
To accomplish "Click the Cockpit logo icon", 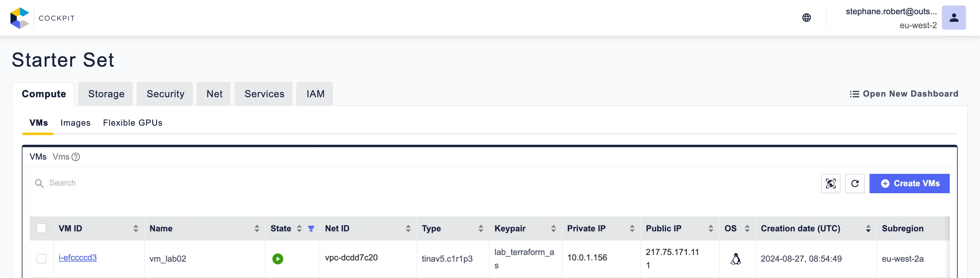I will pyautogui.click(x=20, y=18).
